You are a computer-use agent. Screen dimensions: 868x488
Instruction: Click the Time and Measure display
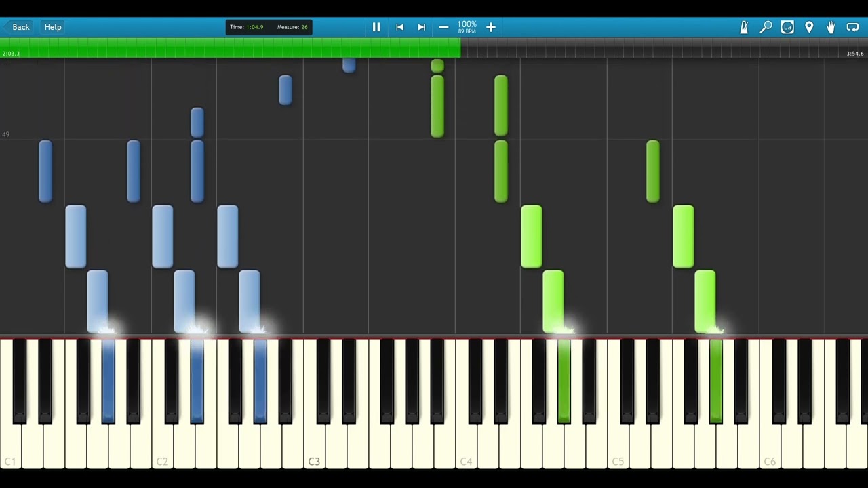pos(269,27)
